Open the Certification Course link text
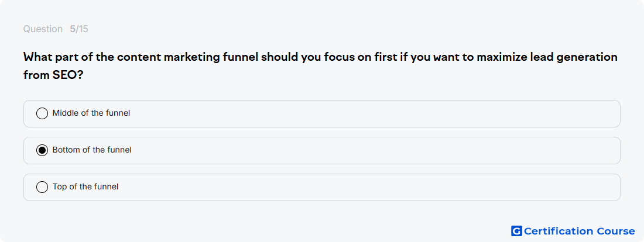644x242 pixels. click(x=579, y=231)
